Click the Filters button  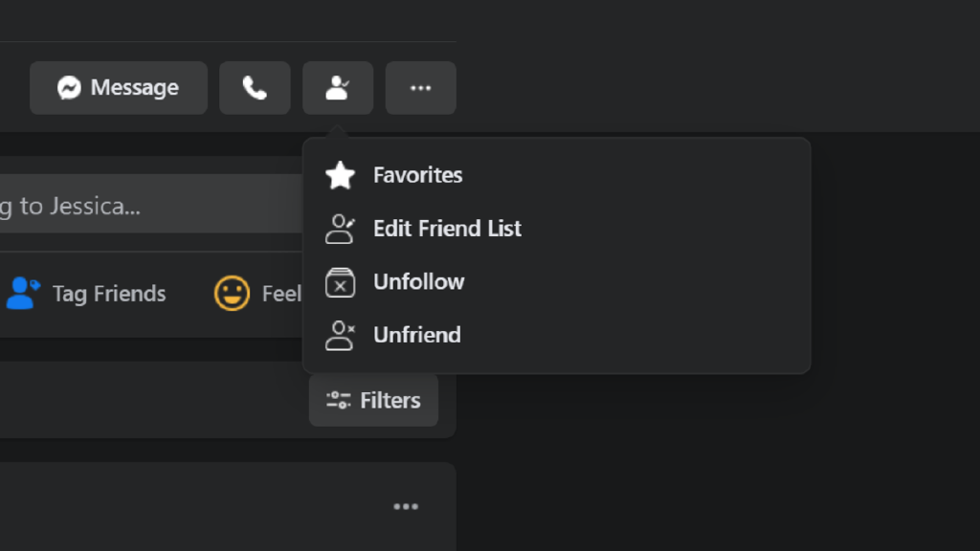(x=373, y=400)
